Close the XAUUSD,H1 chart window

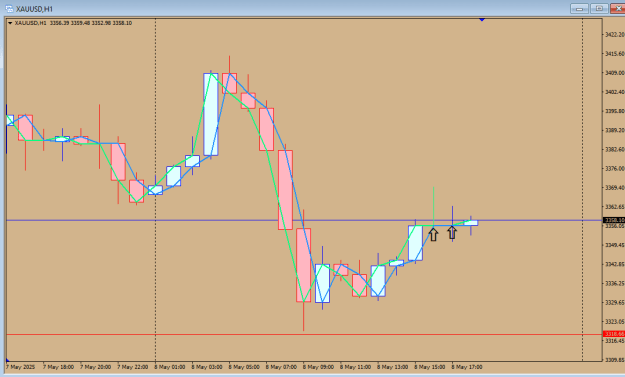(x=618, y=8)
